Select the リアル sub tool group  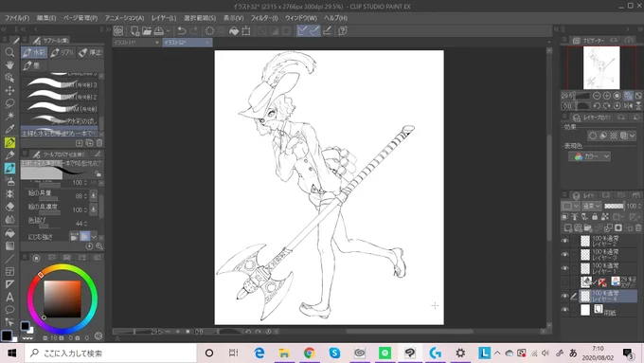(x=62, y=52)
